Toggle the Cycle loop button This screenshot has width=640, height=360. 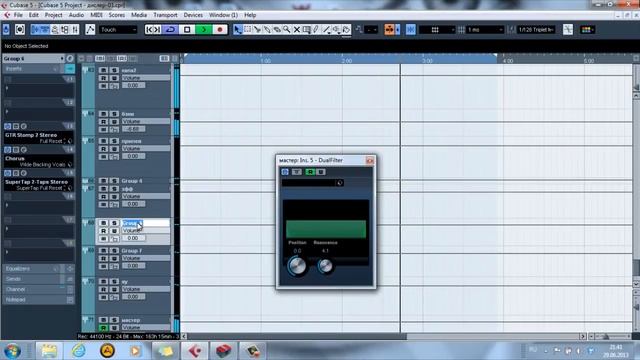click(171, 29)
